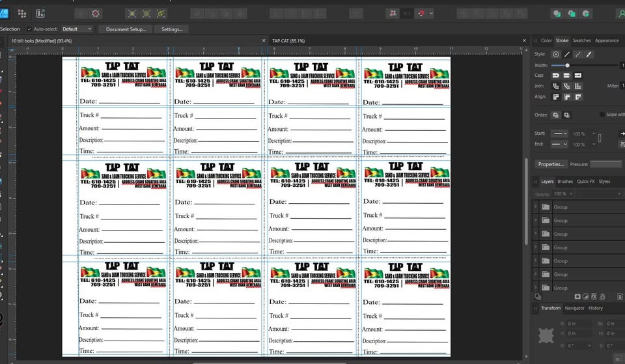Click the Mask Layer icon in Layers panel
This screenshot has width=625, height=364.
point(577,297)
